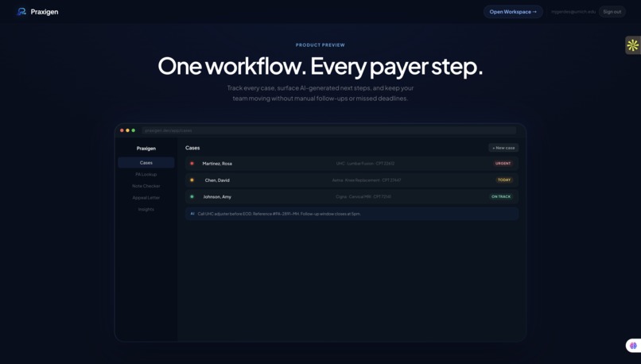Click the Call UHC adjuster AI suggestion text
This screenshot has width=641, height=364.
(279, 214)
